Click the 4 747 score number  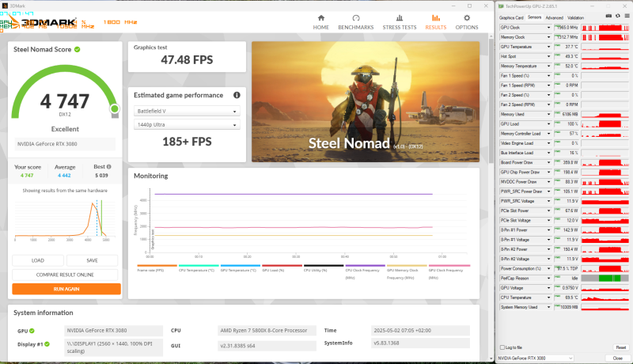point(65,100)
